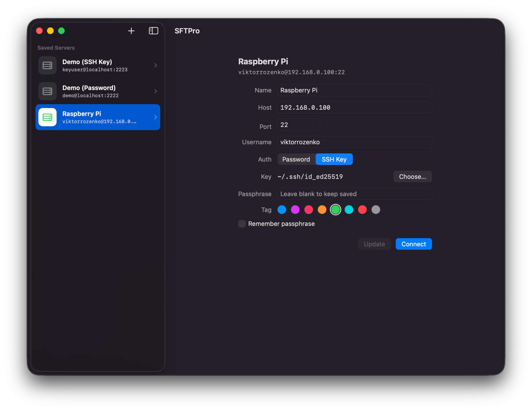Switch Auth to SSH Key
The width and height of the screenshot is (532, 411).
(x=334, y=159)
